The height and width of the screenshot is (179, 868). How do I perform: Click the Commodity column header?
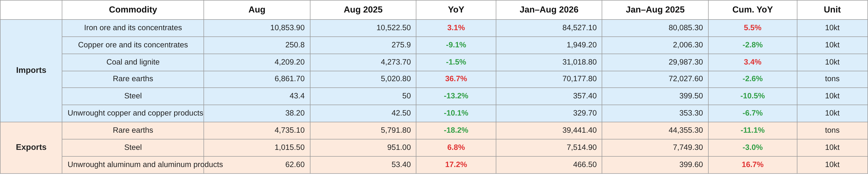[x=133, y=10]
